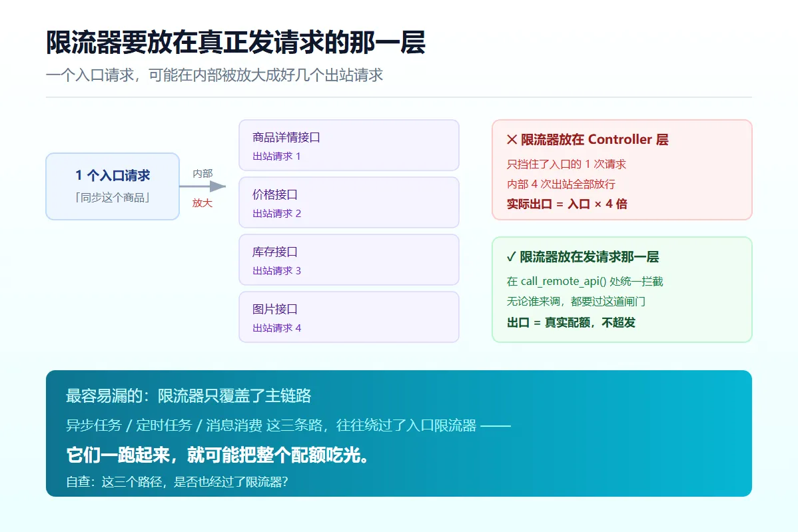
Task: Select the line 只挡住了入口的 1 次请求
Action: pyautogui.click(x=566, y=164)
